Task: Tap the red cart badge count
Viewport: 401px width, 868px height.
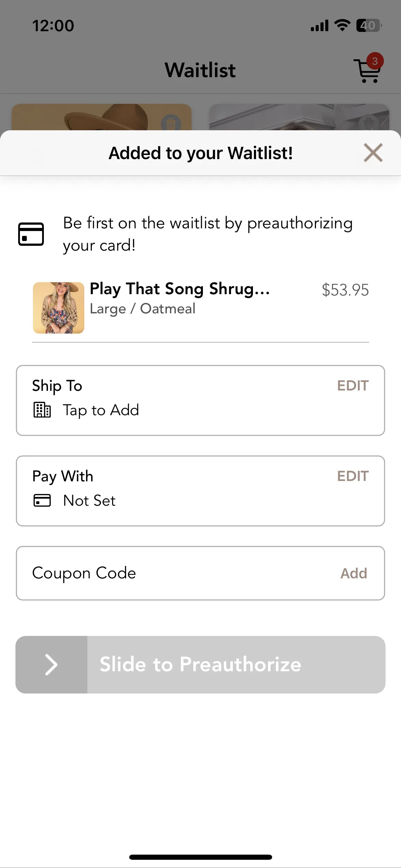Action: click(375, 61)
